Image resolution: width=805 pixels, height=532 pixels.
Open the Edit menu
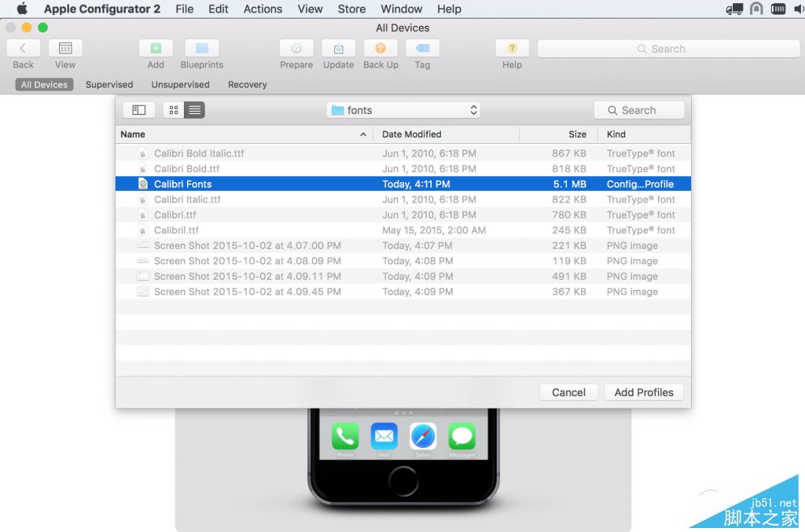[219, 9]
